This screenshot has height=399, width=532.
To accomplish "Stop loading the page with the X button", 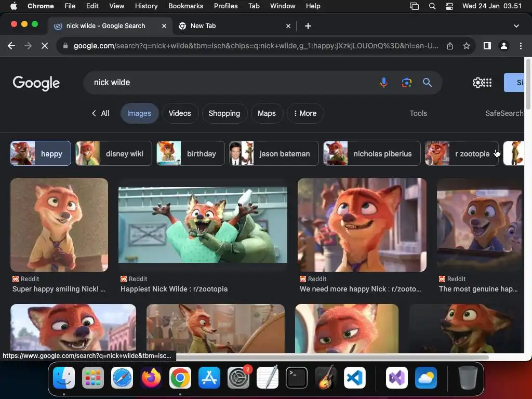I will pos(45,46).
